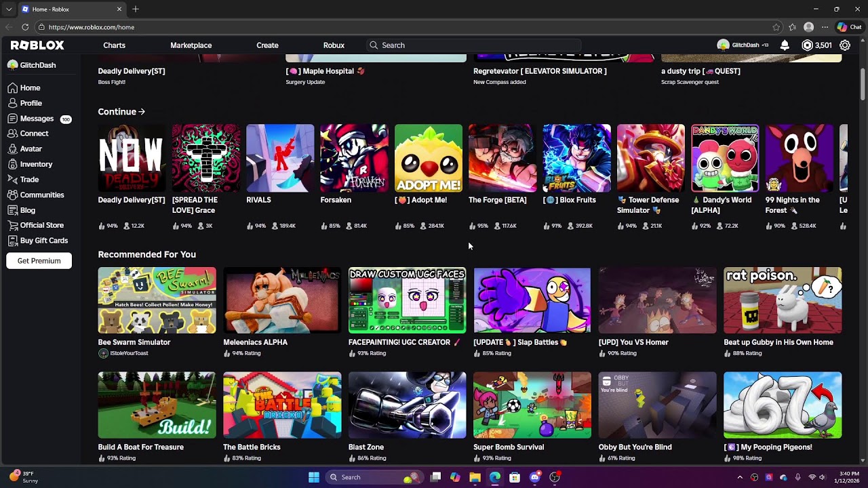Viewport: 868px width, 488px height.
Task: Open File Explorer from the taskbar
Action: point(475,477)
